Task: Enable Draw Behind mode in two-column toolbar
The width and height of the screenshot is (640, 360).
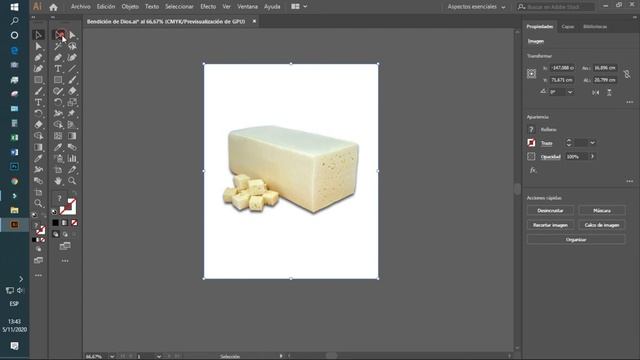Action: click(65, 234)
